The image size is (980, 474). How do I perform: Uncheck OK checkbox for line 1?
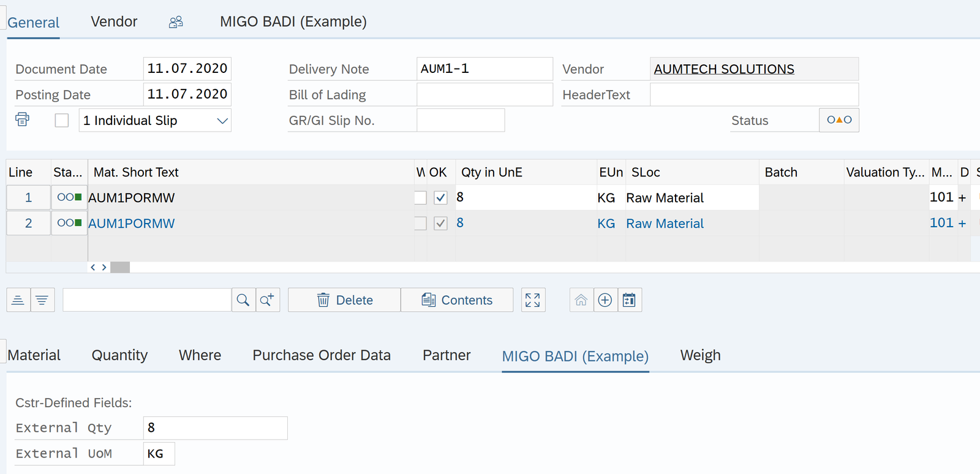point(440,198)
